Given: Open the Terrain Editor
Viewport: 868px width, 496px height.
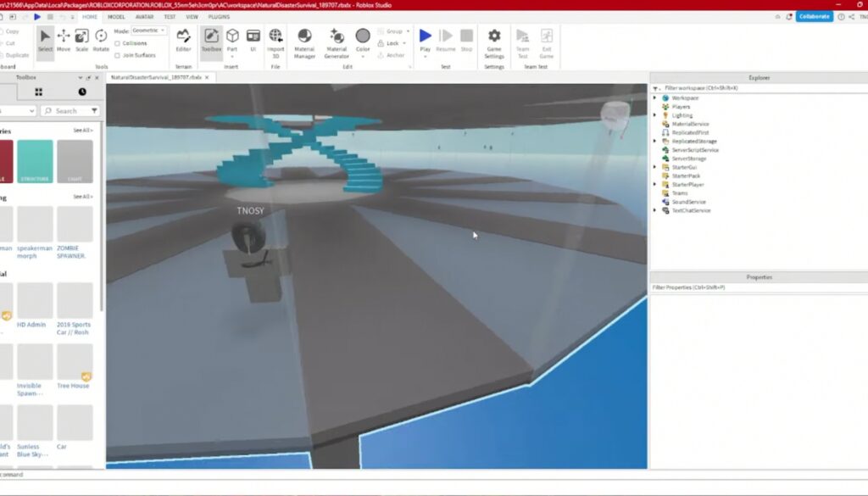Looking at the screenshot, I should tap(183, 41).
